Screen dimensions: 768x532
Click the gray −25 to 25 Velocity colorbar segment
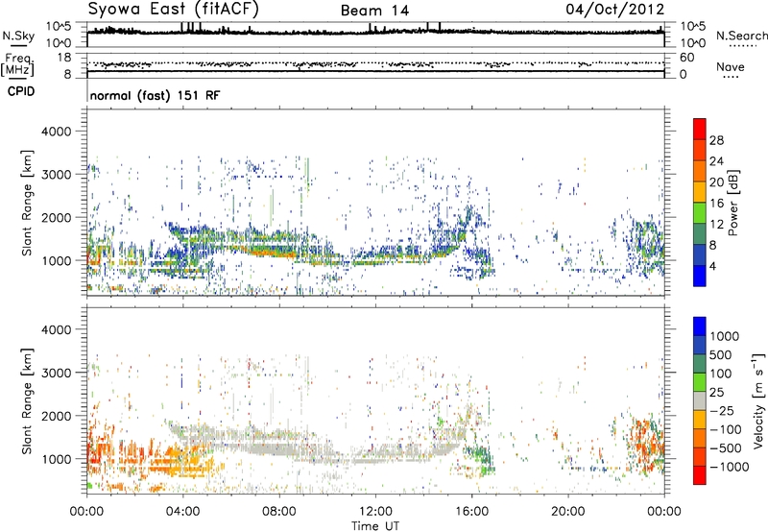click(700, 400)
